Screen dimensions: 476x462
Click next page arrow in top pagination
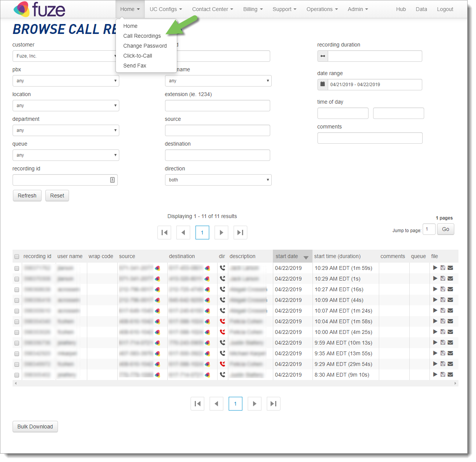point(221,233)
